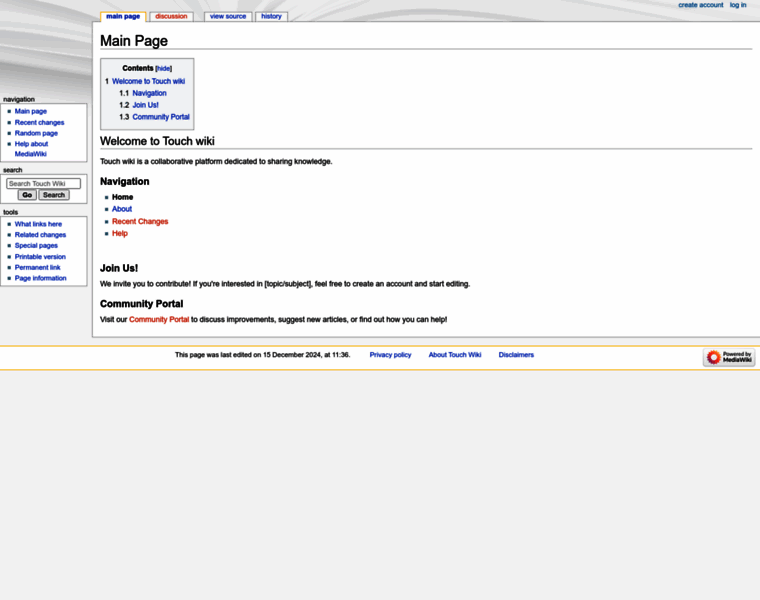The image size is (760, 600).
Task: Open Recent changes in sidebar
Action: (39, 123)
